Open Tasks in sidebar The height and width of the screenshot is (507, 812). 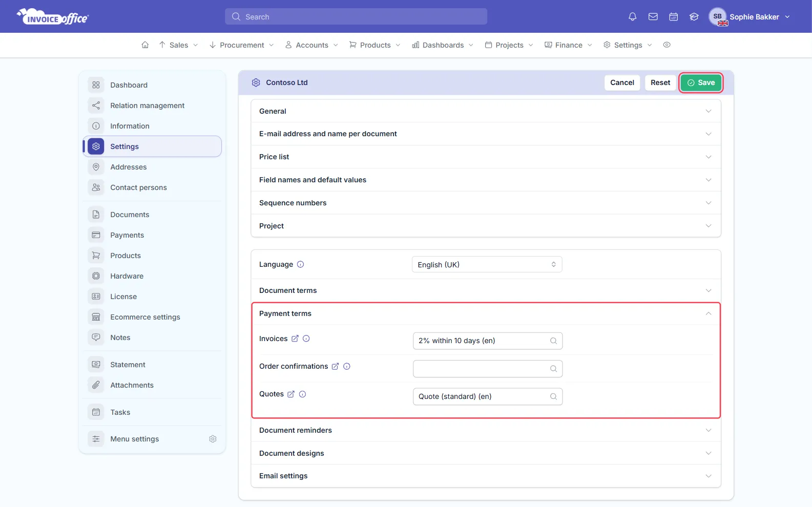coord(152,412)
